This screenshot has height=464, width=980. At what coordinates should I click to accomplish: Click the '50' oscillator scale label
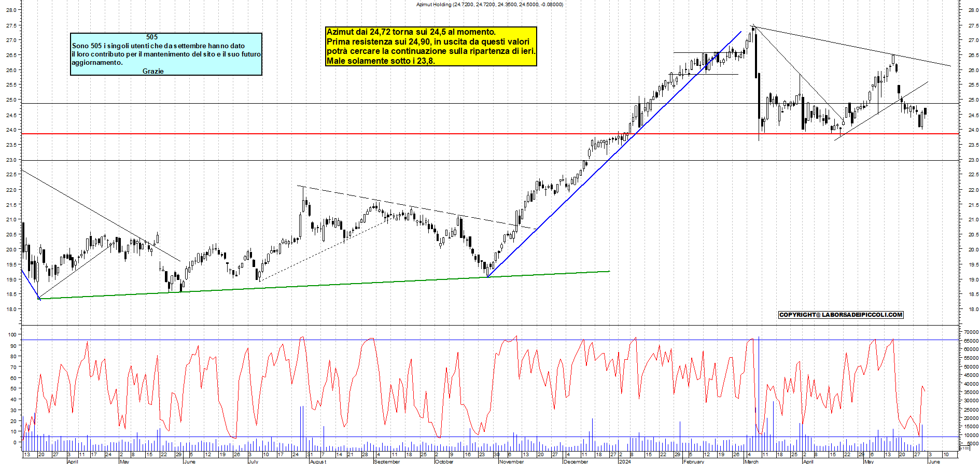click(13, 389)
